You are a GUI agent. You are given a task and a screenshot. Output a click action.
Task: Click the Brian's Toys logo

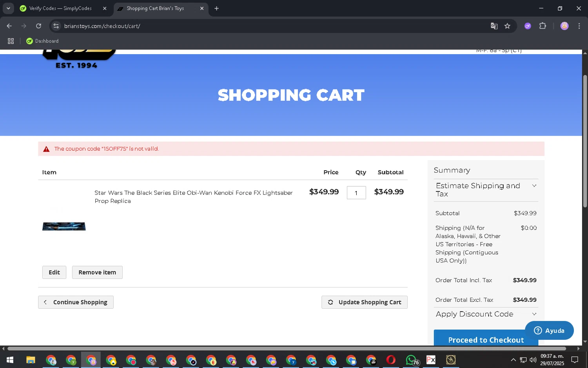click(x=79, y=59)
